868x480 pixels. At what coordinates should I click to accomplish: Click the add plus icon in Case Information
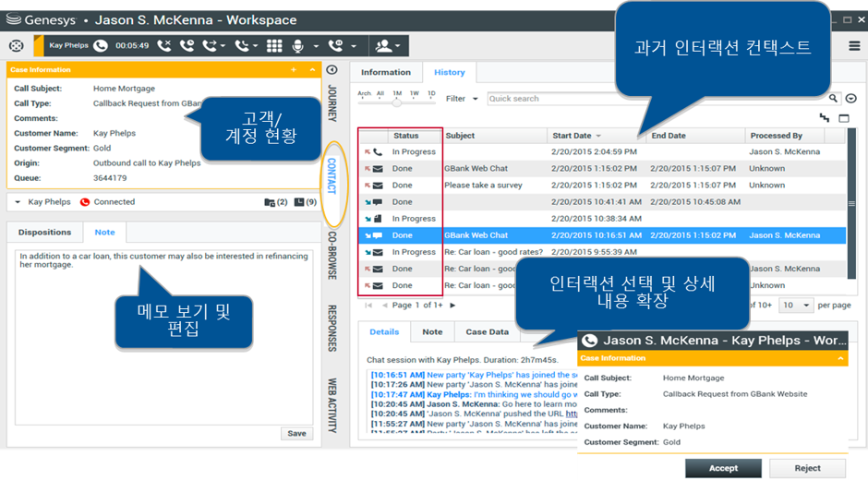point(294,69)
